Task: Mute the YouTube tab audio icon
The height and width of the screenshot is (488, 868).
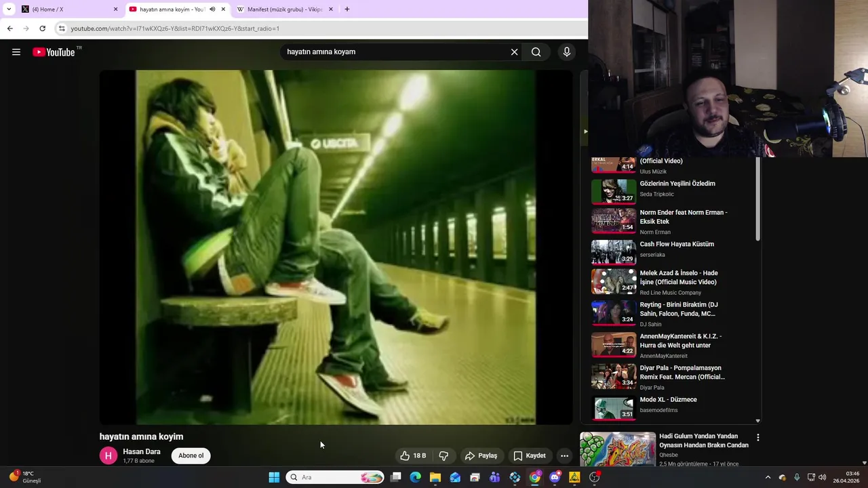Action: pos(212,9)
